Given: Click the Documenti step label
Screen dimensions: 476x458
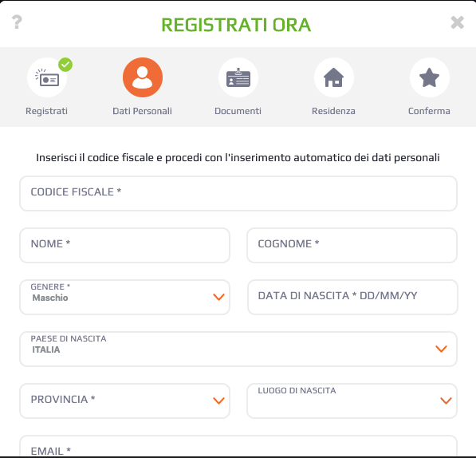Looking at the screenshot, I should coord(238,111).
